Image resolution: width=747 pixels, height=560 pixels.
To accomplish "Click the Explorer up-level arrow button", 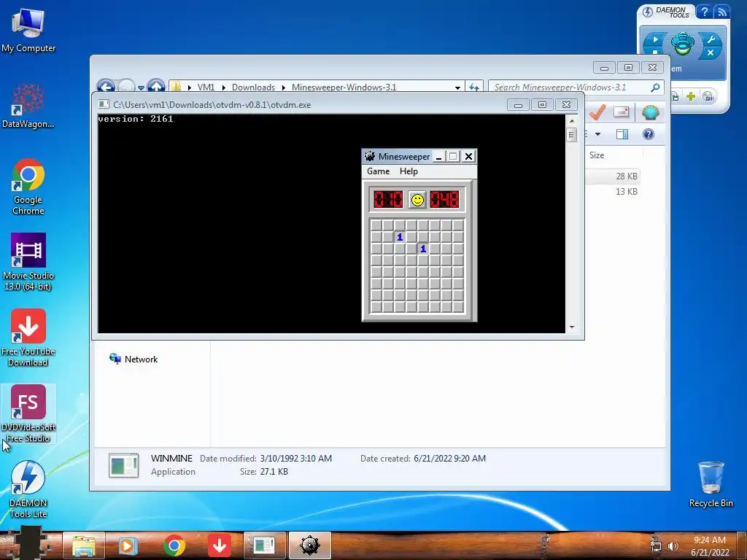I will click(156, 86).
